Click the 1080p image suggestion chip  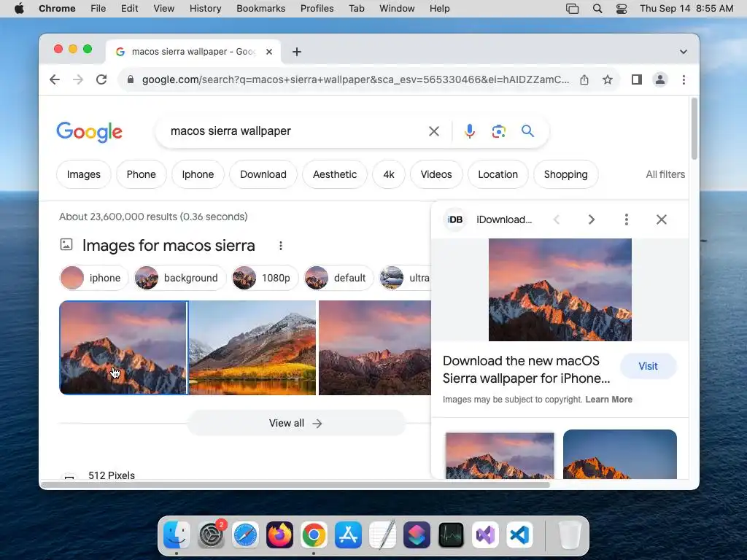(x=265, y=278)
